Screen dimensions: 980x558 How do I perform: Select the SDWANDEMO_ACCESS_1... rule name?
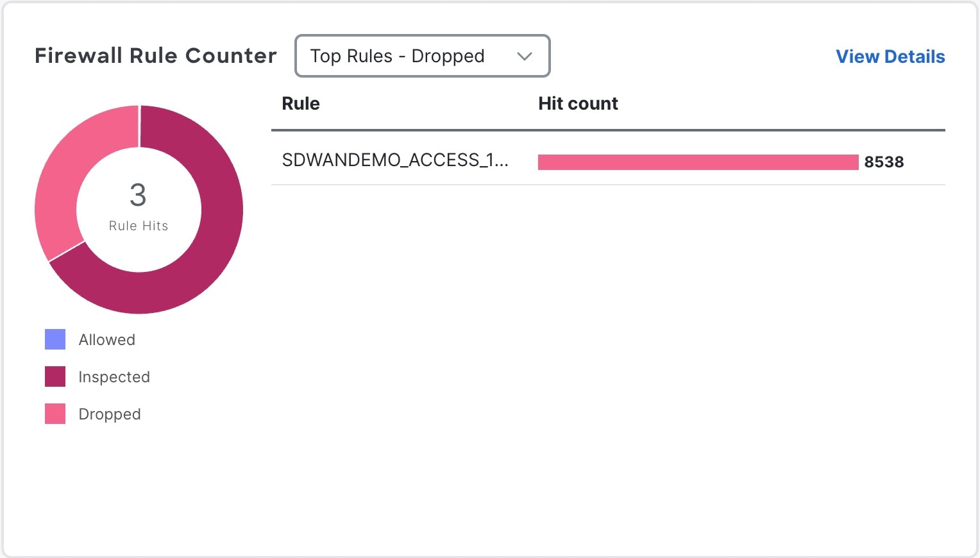pos(395,160)
